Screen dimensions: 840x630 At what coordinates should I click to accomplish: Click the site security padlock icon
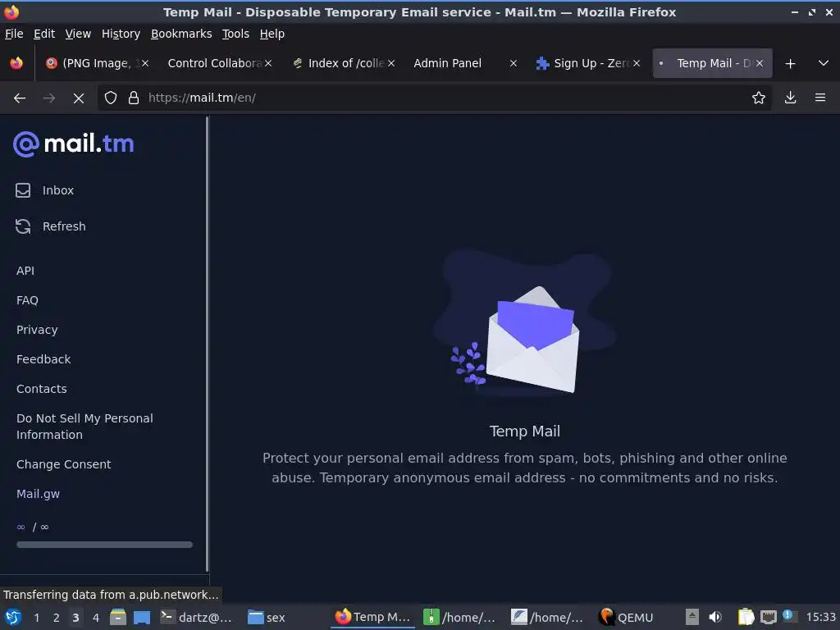[x=134, y=98]
